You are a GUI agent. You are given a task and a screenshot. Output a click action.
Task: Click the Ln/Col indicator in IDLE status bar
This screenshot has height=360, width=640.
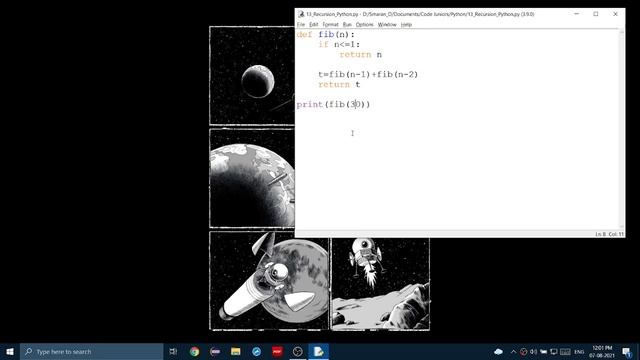click(609, 234)
